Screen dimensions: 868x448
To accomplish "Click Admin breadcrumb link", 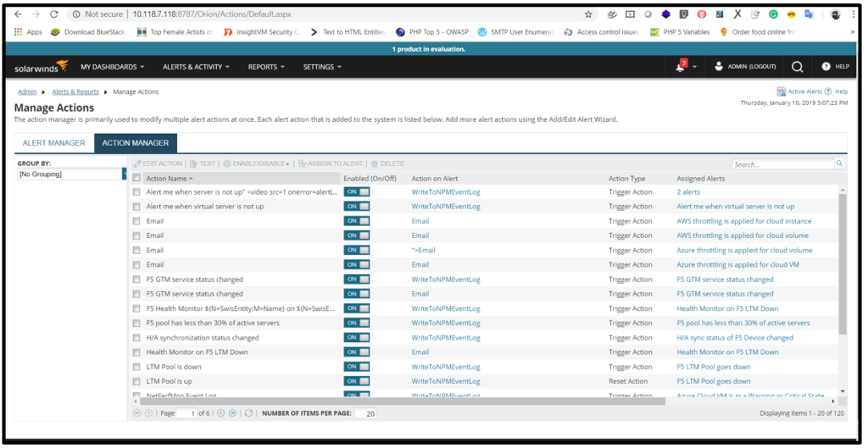I will tap(27, 91).
